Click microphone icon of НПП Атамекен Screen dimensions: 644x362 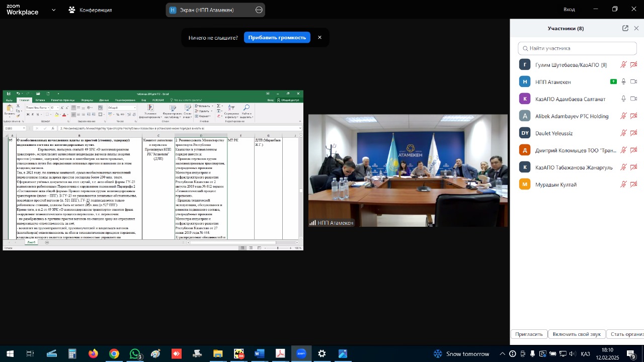pyautogui.click(x=623, y=82)
